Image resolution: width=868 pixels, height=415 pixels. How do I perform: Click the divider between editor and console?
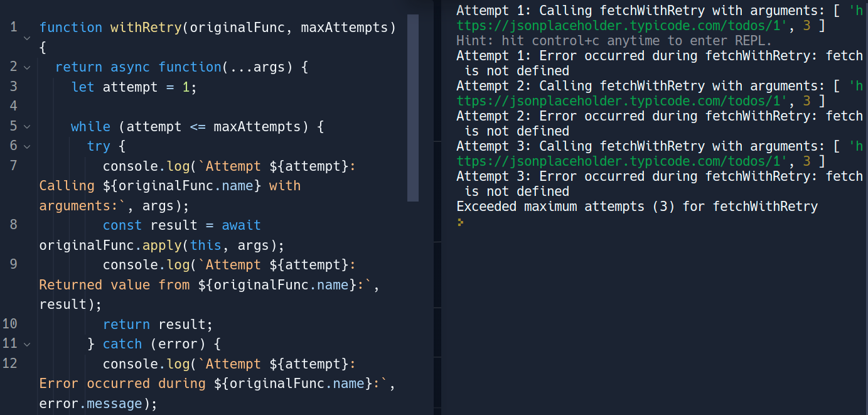click(437, 207)
